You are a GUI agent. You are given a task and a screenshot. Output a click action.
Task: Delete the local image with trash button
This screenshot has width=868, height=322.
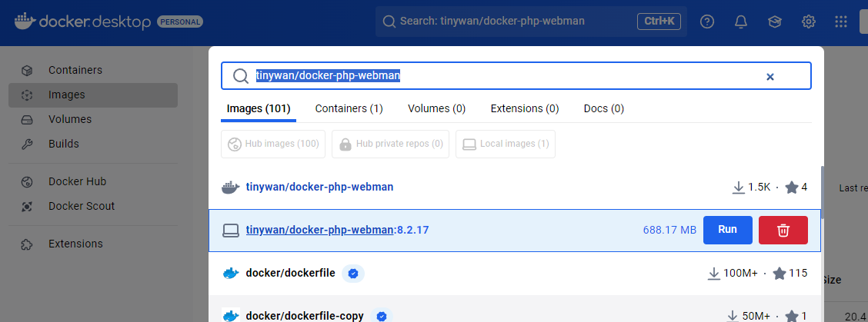(x=783, y=230)
